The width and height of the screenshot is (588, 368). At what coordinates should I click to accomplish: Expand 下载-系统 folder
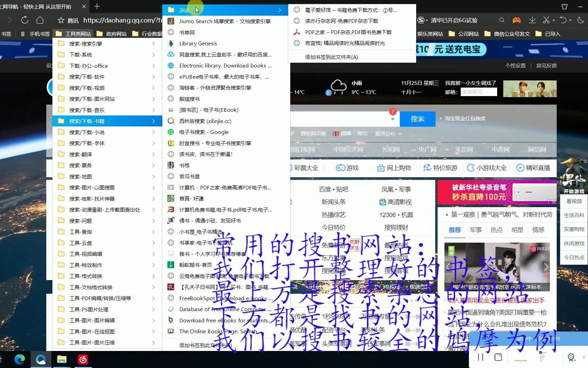pos(107,55)
